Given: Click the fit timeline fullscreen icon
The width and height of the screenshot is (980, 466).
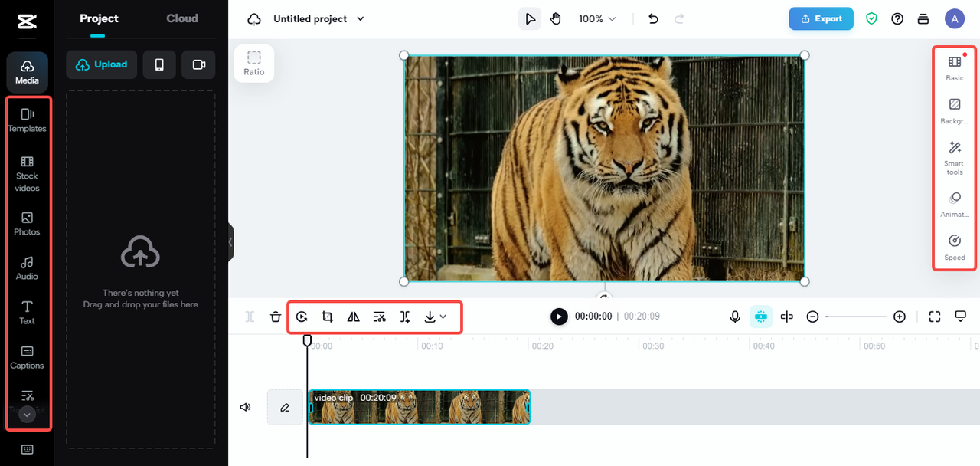Looking at the screenshot, I should tap(935, 317).
